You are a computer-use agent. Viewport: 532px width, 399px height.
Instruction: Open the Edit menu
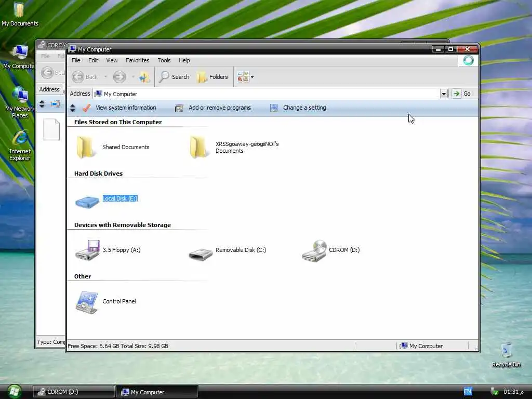coord(93,60)
